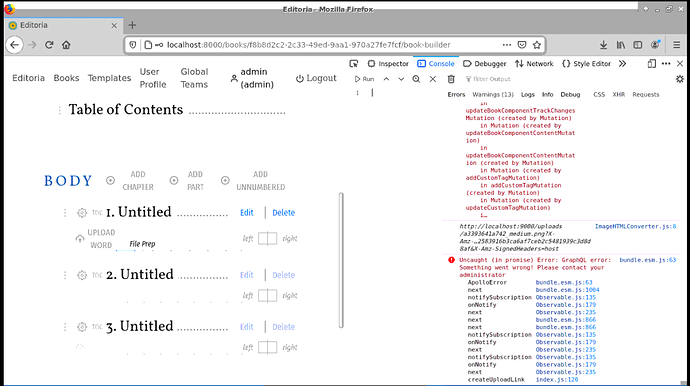The image size is (690, 386).
Task: Click the book builder vertical scrollbar
Action: tap(341, 260)
